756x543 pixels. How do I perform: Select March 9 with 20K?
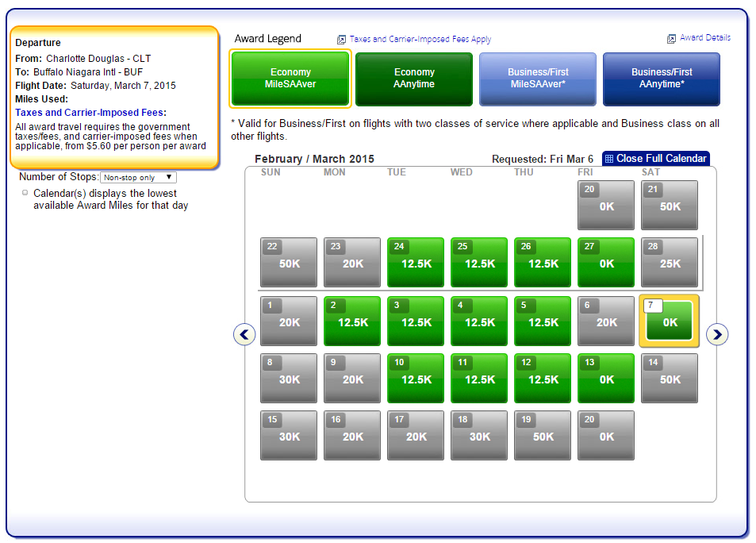coord(352,378)
